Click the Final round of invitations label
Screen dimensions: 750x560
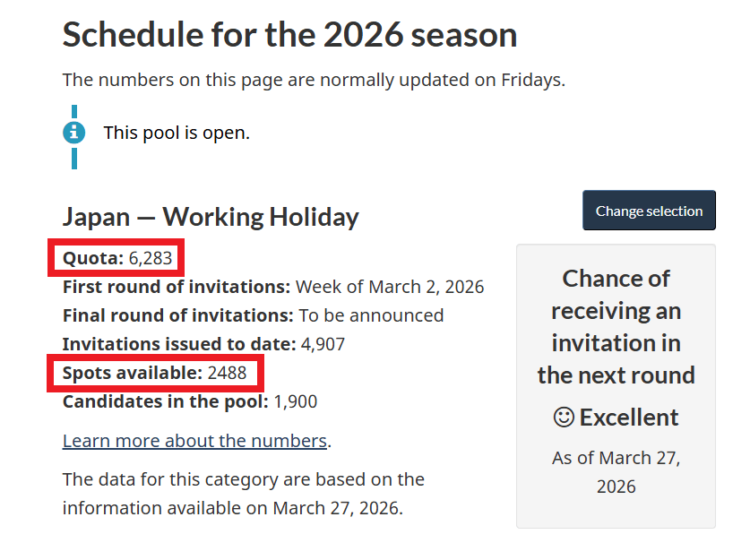(x=177, y=315)
